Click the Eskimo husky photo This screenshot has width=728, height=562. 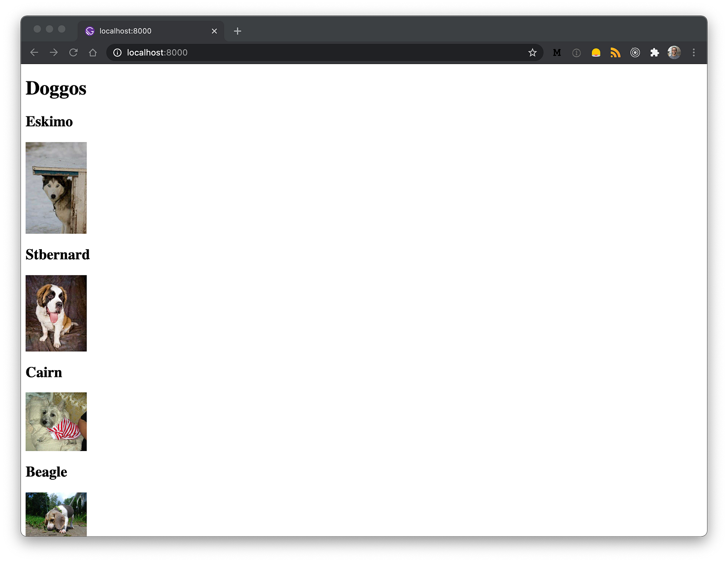tap(56, 188)
